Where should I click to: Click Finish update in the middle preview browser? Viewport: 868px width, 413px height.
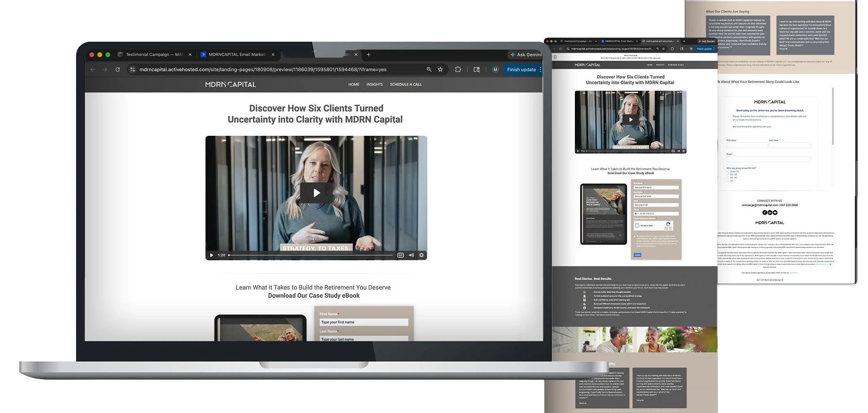click(704, 49)
